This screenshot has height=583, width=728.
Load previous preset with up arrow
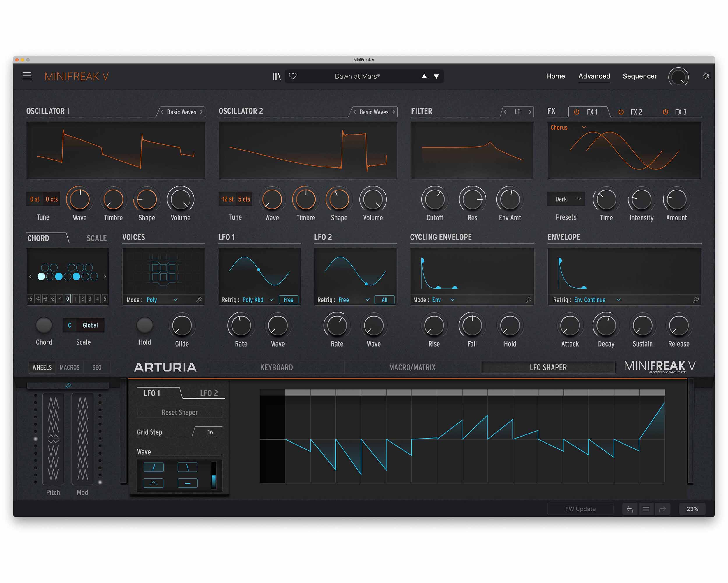pos(424,76)
